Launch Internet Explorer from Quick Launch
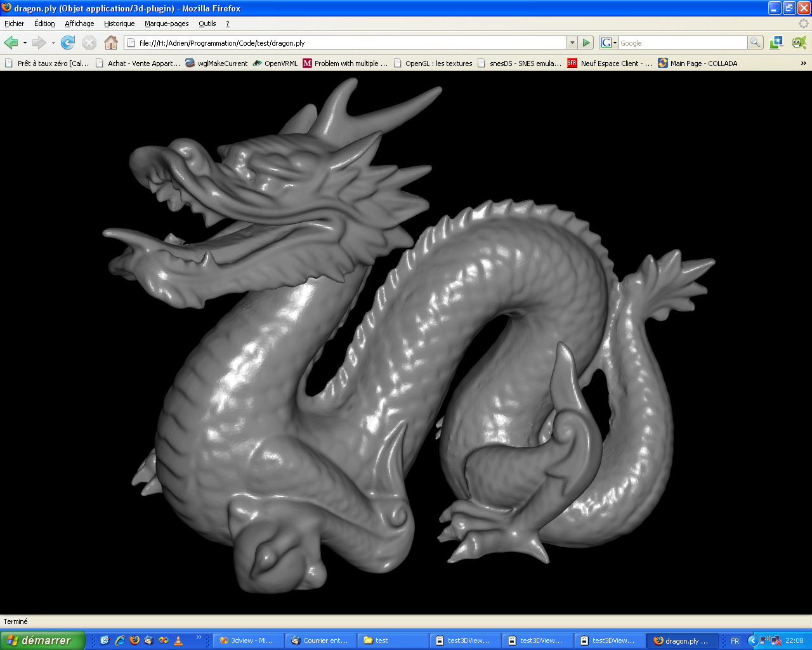The height and width of the screenshot is (650, 812). coord(120,640)
